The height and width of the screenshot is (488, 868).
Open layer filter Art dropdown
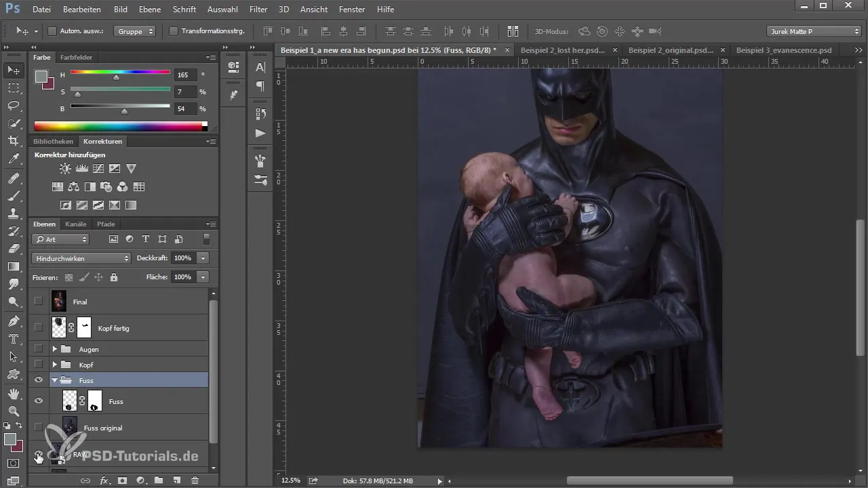point(60,239)
